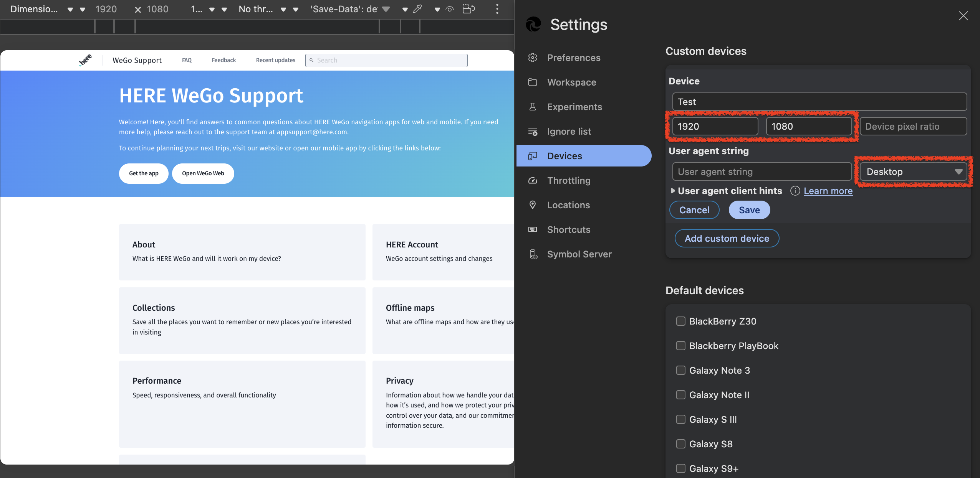Open the Desktop device type dropdown
Viewport: 980px width, 478px height.
coord(913,171)
